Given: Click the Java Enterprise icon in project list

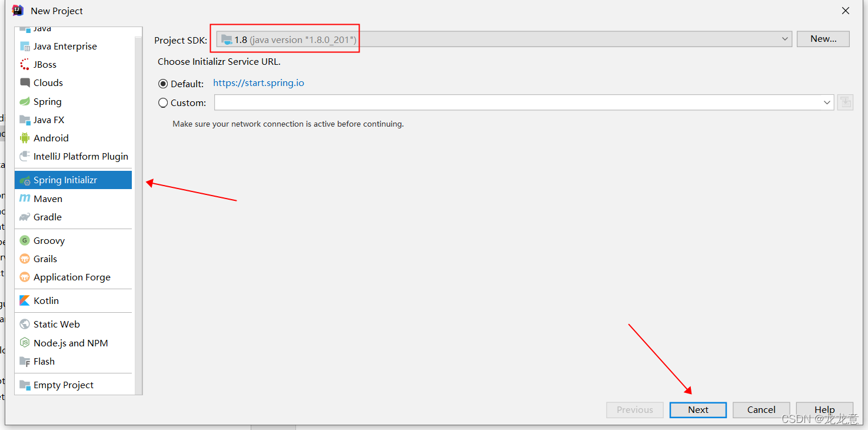Looking at the screenshot, I should click(x=25, y=47).
